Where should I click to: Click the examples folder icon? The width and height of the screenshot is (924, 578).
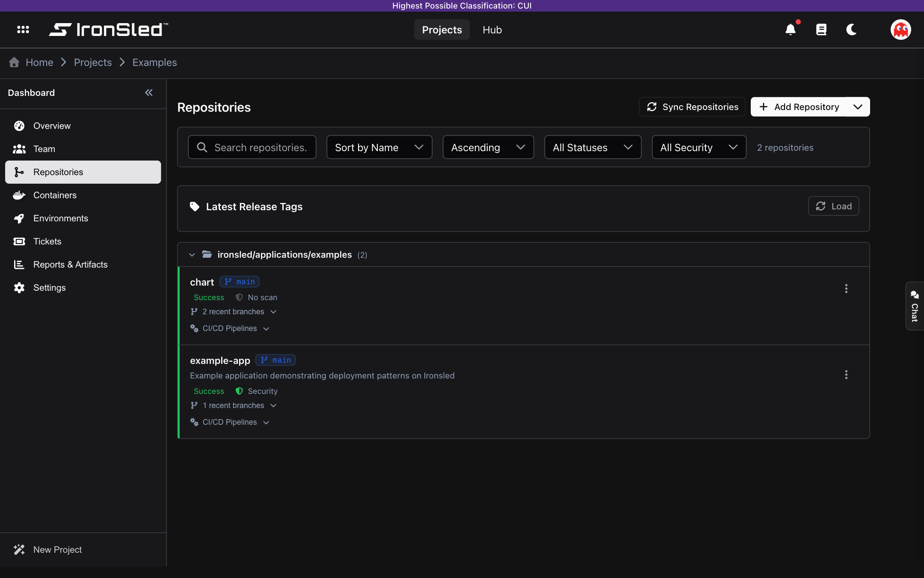(x=207, y=254)
